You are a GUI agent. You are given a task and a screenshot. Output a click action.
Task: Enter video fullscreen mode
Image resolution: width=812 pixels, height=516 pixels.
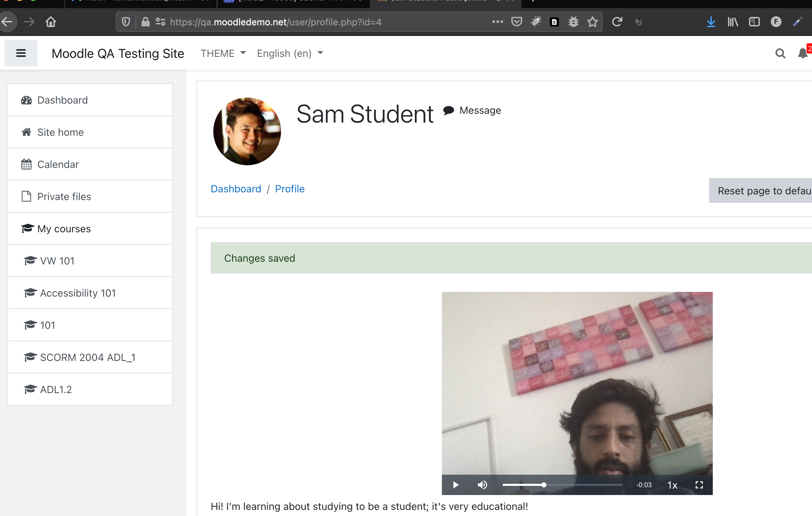tap(699, 485)
